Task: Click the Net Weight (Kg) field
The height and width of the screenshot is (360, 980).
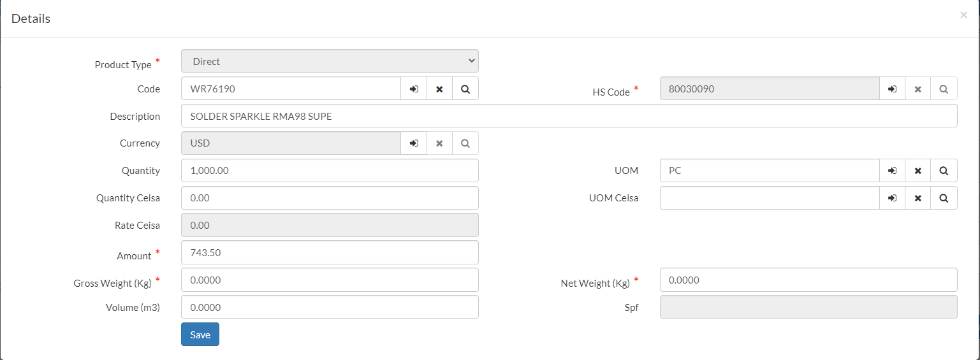Action: (808, 280)
